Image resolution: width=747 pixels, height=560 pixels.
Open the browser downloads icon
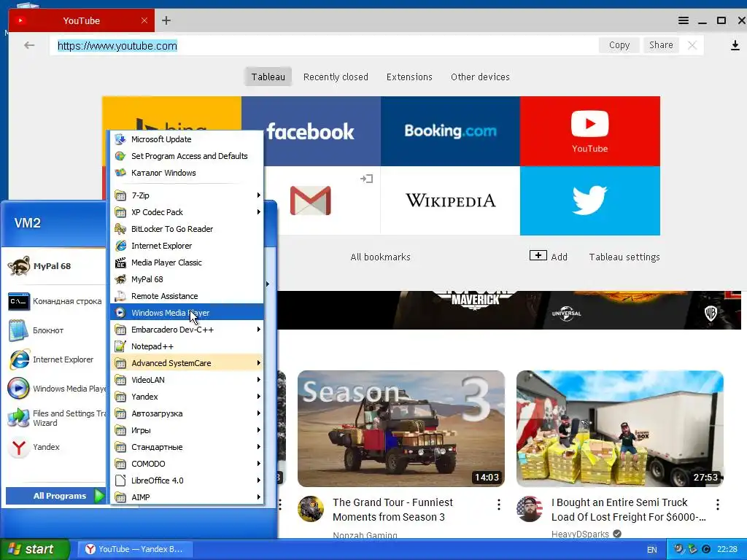coord(735,45)
